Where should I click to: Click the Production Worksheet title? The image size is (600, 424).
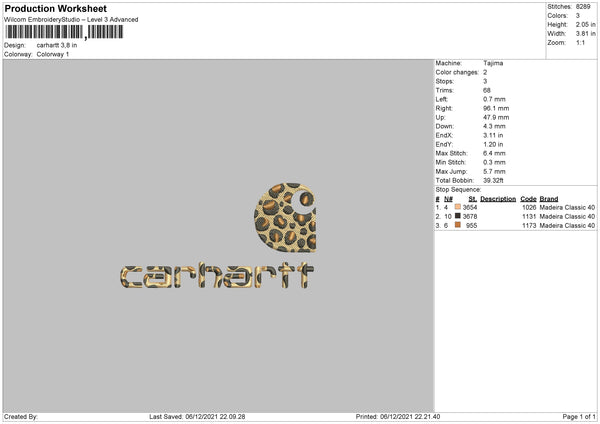pos(55,8)
